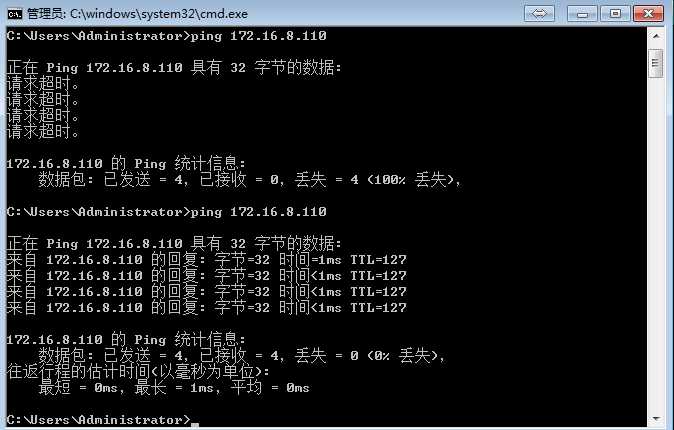Click the scrollbar up arrow
Screen dimensions: 674x430
(656, 37)
